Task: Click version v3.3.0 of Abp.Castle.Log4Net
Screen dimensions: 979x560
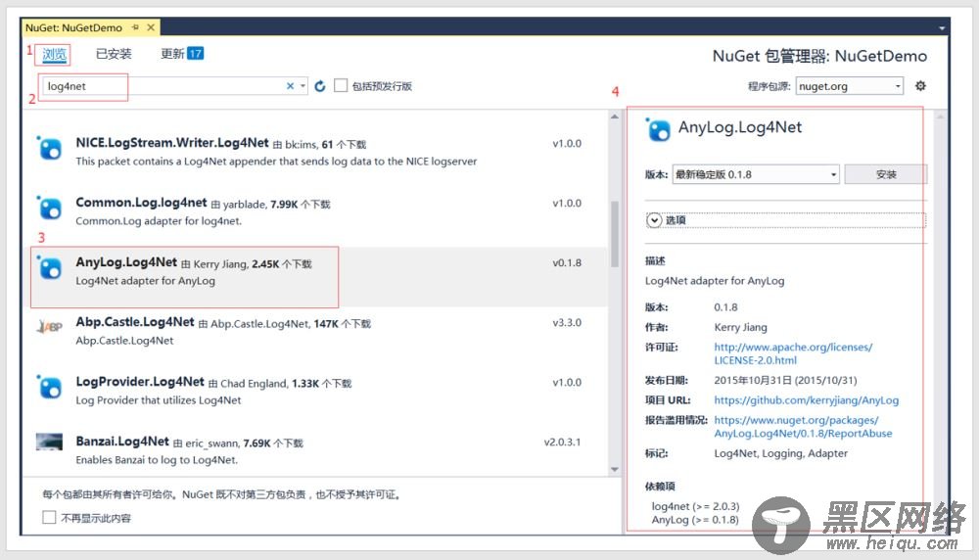Action: pos(566,323)
